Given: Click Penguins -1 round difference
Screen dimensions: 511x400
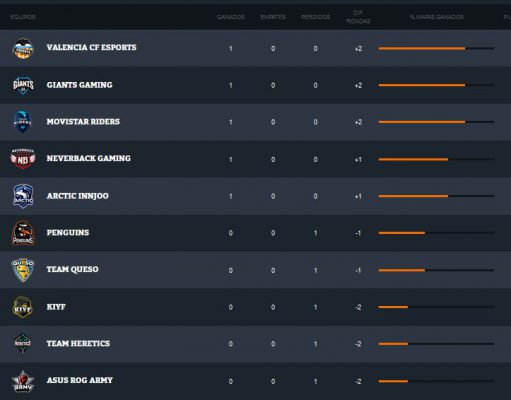Looking at the screenshot, I should pos(358,233).
